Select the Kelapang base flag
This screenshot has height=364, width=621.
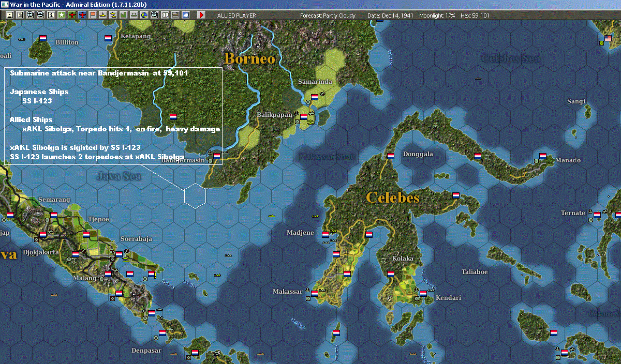108,38
